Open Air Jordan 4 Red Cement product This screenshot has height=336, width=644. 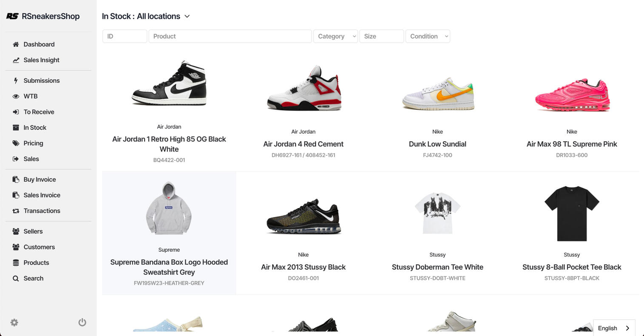pyautogui.click(x=303, y=144)
